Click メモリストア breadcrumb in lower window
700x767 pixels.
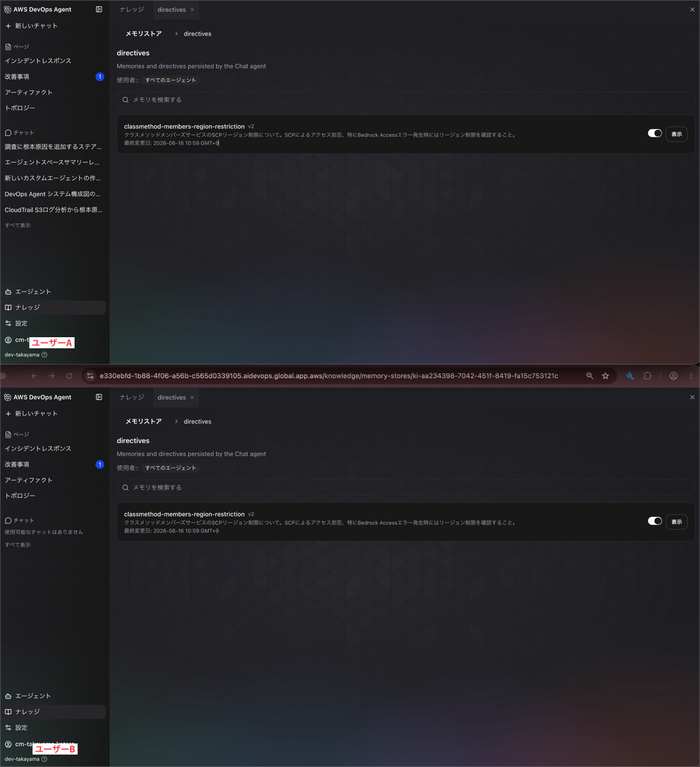point(143,421)
